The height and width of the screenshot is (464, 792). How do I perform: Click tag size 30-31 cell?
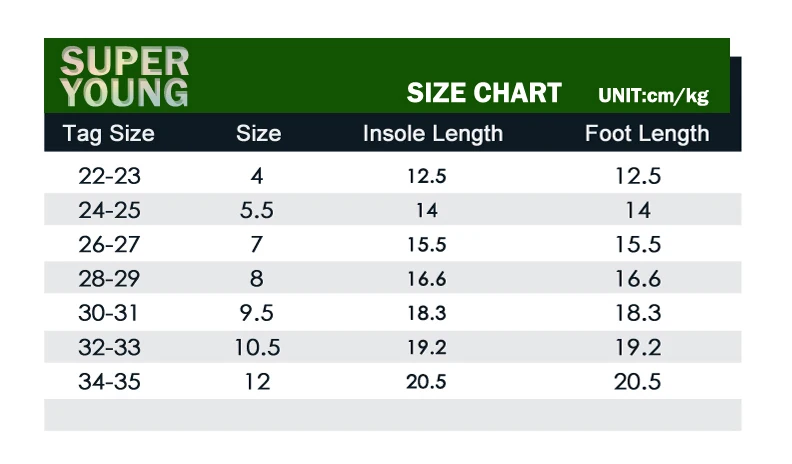[x=108, y=313]
